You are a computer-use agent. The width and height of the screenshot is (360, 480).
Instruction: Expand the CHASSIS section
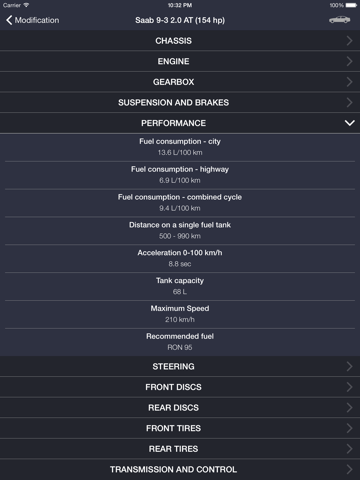pyautogui.click(x=180, y=41)
